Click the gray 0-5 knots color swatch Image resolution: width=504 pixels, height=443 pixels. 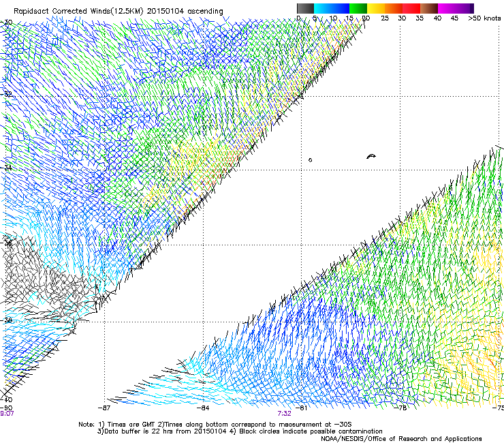point(305,8)
